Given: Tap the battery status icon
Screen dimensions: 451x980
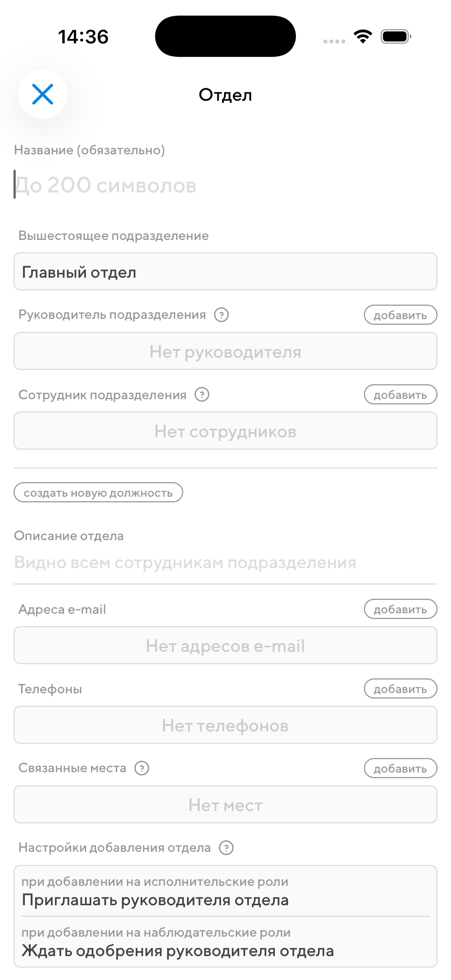Looking at the screenshot, I should (396, 37).
